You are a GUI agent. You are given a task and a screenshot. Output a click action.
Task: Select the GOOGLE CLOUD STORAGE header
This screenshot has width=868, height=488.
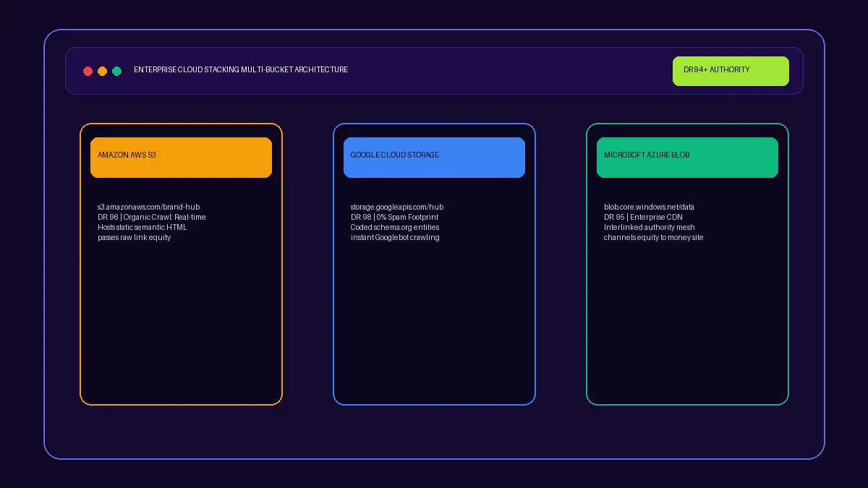[x=434, y=158]
